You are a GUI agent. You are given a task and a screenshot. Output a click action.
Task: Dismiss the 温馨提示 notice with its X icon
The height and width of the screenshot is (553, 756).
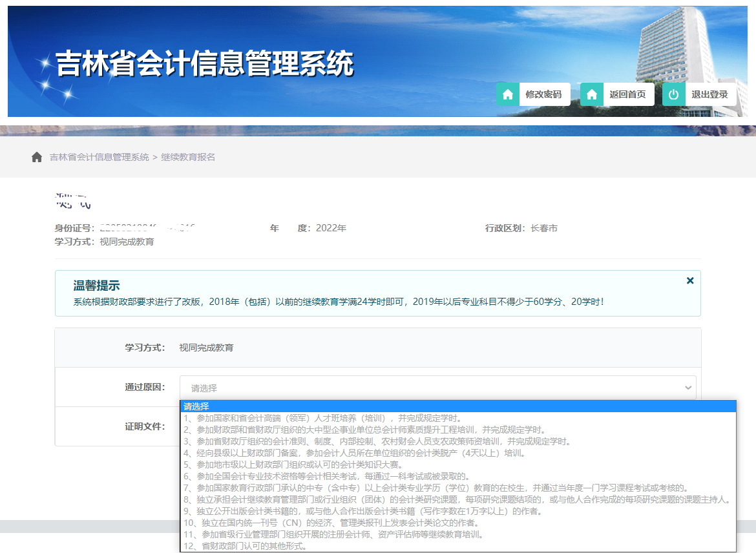click(689, 280)
